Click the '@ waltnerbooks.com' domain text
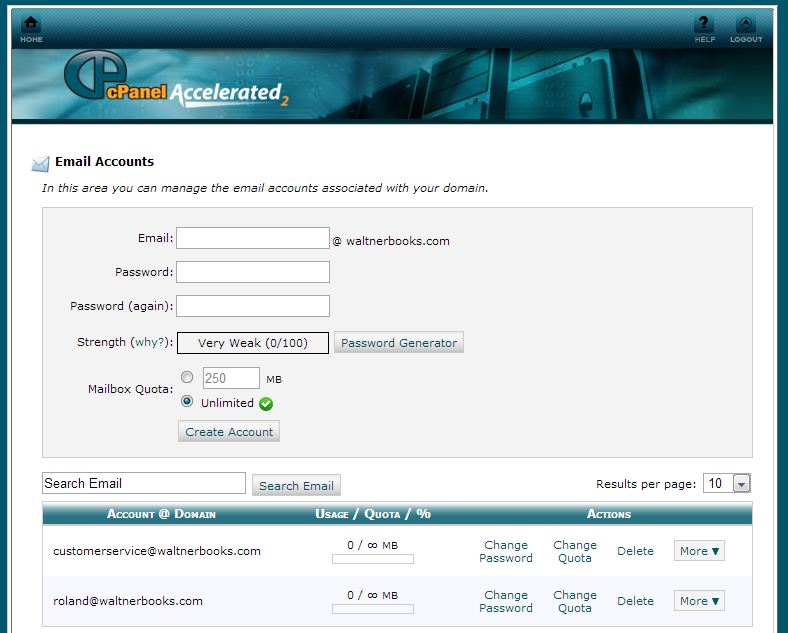Screen dimensions: 788x633 391,241
